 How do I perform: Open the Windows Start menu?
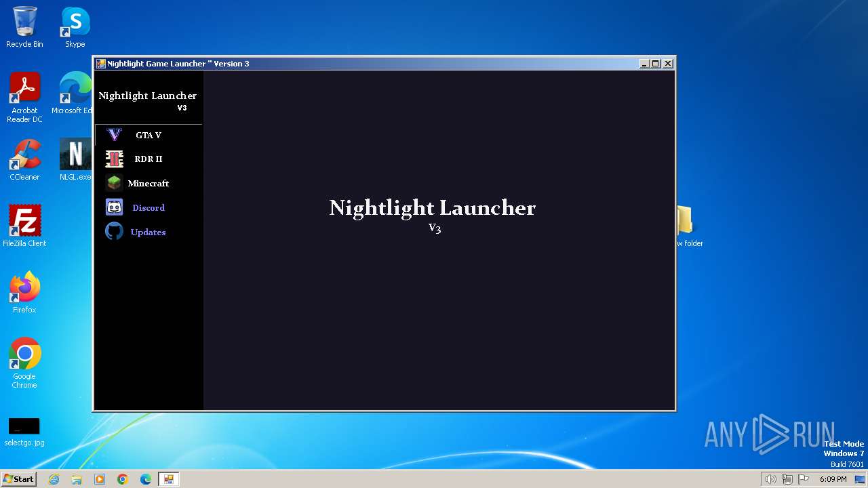18,479
